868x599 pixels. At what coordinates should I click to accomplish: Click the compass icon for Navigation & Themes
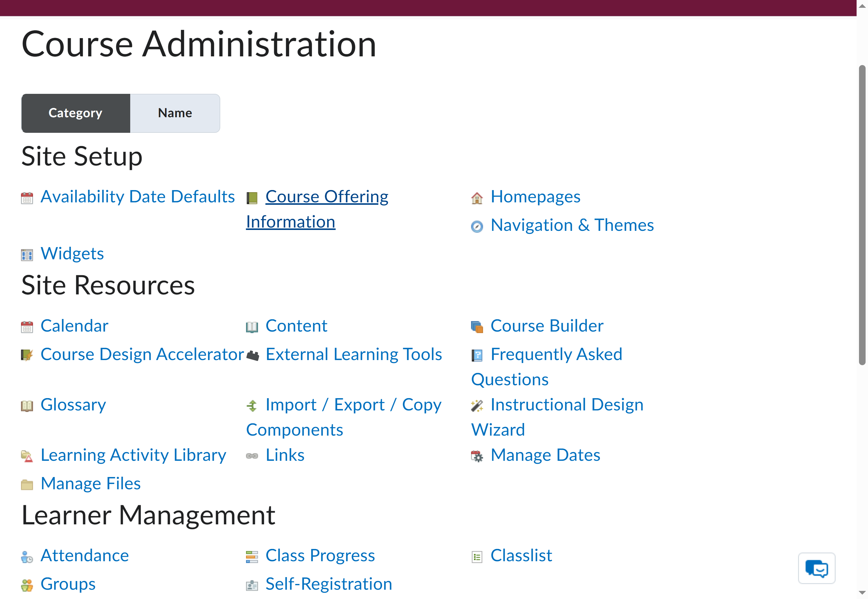pyautogui.click(x=477, y=226)
